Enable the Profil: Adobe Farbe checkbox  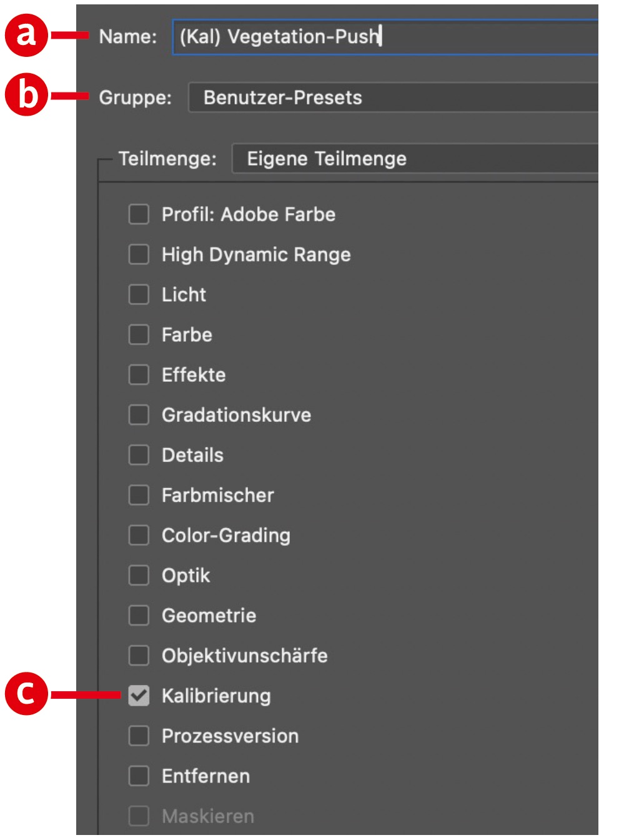(139, 214)
